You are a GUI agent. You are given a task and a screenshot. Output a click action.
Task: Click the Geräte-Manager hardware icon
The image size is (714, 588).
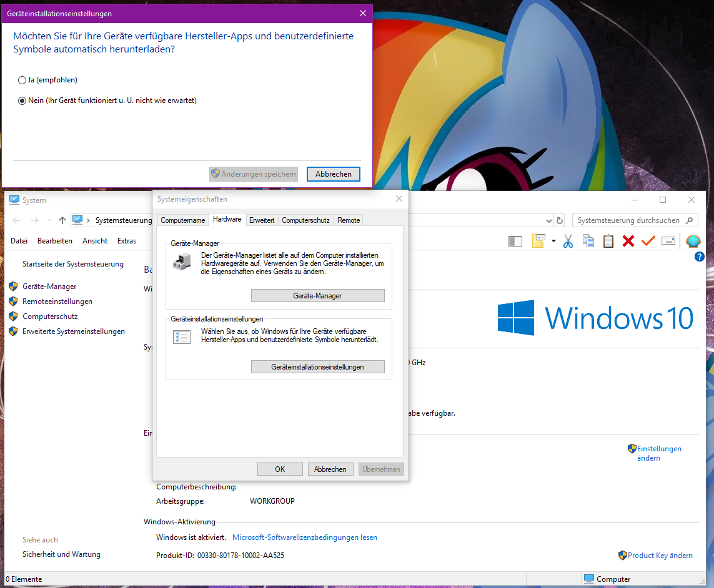pyautogui.click(x=182, y=262)
